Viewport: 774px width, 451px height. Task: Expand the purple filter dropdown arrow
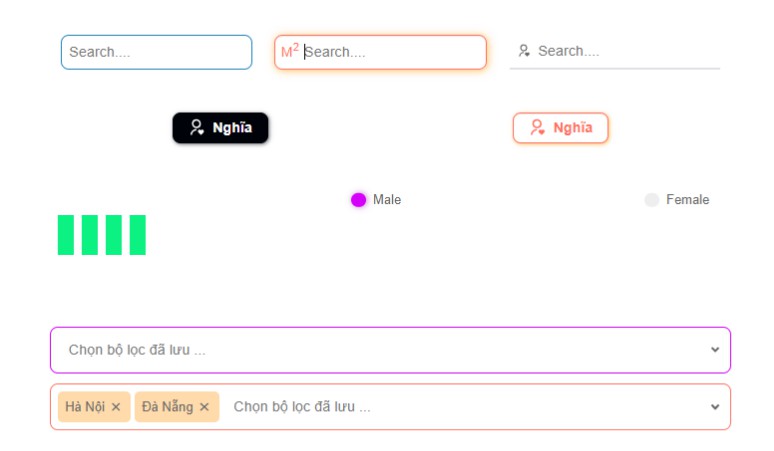[x=715, y=350]
